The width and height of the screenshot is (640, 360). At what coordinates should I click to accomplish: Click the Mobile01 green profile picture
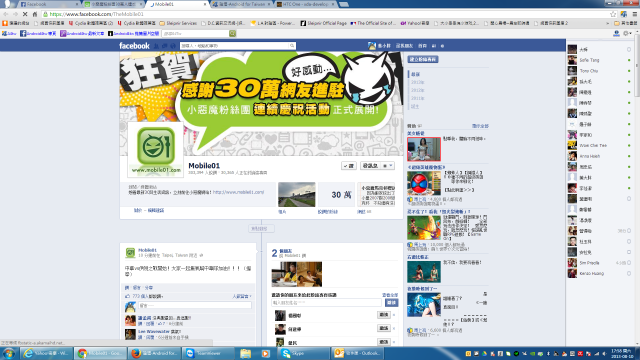point(156,150)
